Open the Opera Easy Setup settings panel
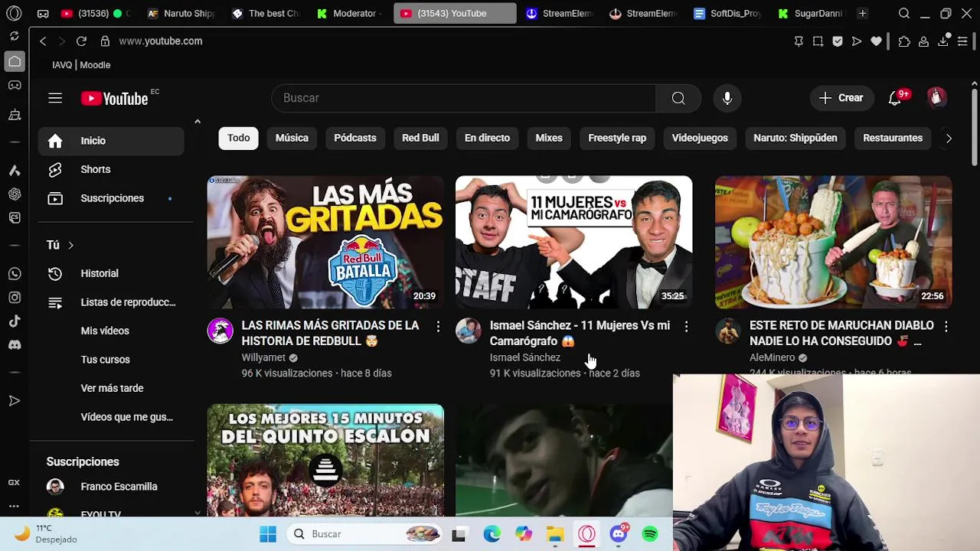Screen dimensions: 980x551 (x=962, y=41)
